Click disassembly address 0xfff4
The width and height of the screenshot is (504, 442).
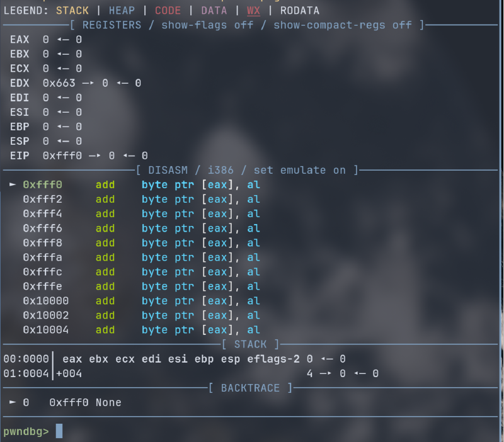coord(42,213)
